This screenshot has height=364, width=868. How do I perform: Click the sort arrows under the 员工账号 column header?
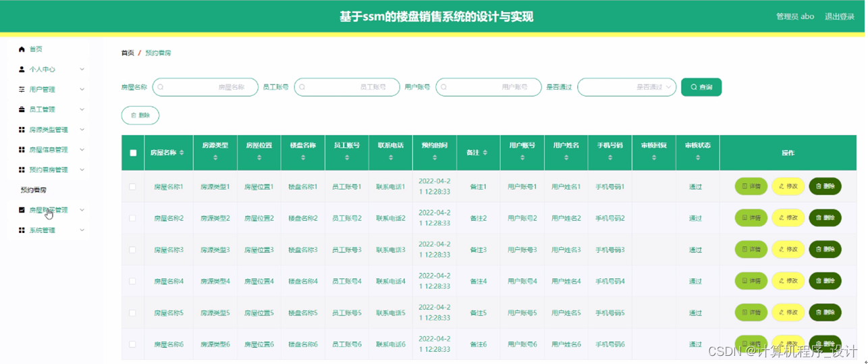(x=347, y=157)
